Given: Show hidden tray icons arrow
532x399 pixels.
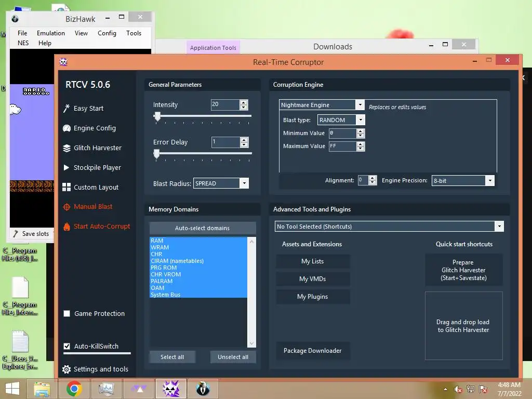Looking at the screenshot, I should (445, 390).
